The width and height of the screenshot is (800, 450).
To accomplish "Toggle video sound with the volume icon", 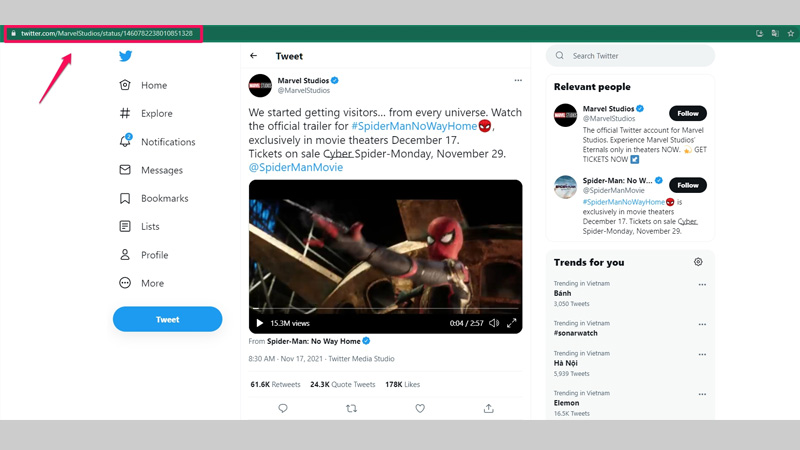I will 494,323.
